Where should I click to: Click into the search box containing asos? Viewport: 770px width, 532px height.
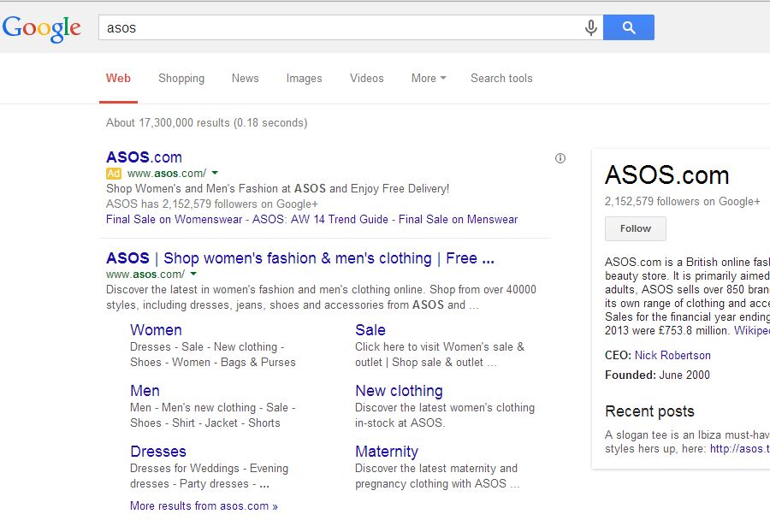point(351,27)
